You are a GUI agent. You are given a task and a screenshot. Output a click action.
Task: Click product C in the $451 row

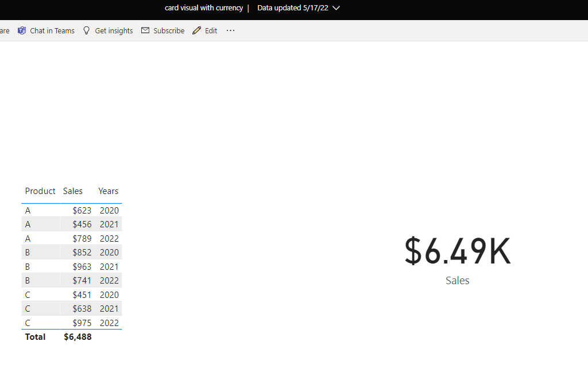click(x=28, y=295)
